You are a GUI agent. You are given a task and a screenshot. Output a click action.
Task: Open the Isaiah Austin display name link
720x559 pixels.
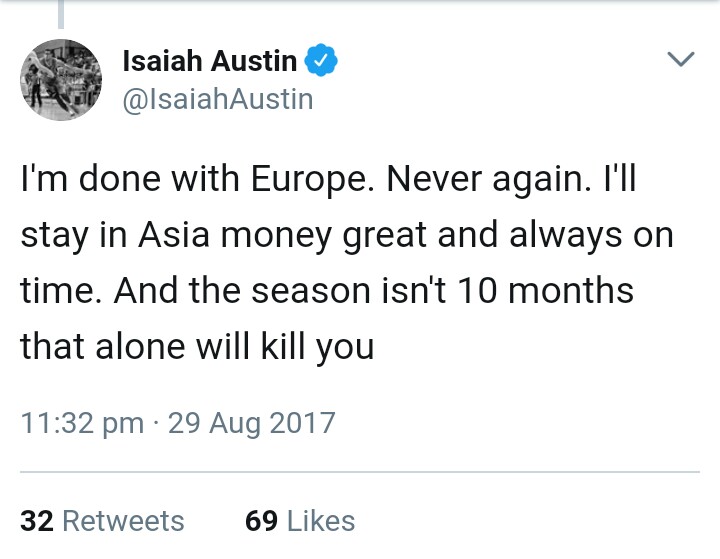pyautogui.click(x=209, y=61)
